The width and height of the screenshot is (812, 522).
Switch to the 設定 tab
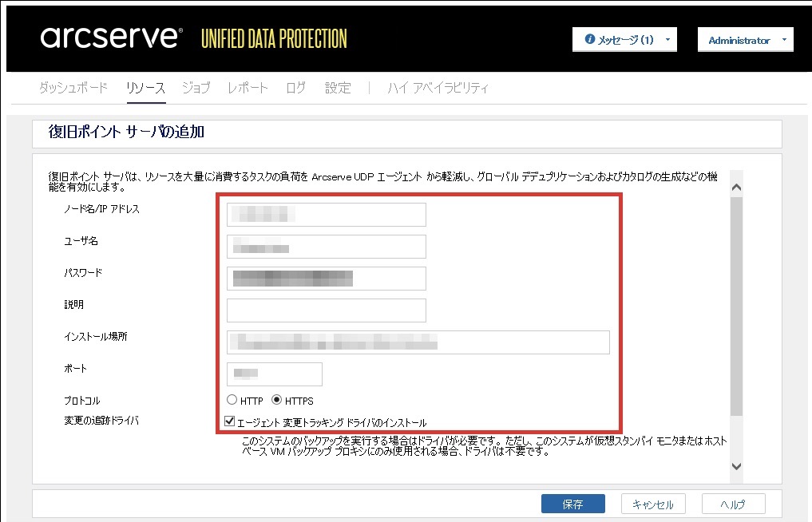coord(338,88)
